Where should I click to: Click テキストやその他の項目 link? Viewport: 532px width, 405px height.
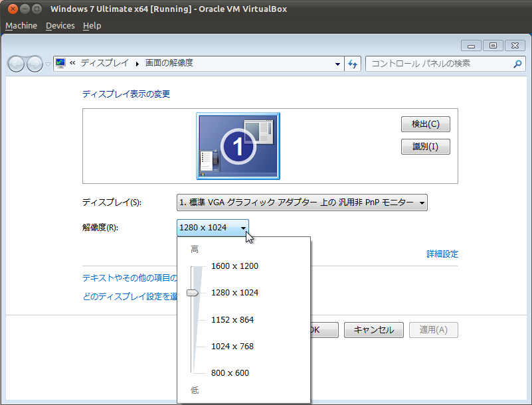(x=130, y=278)
